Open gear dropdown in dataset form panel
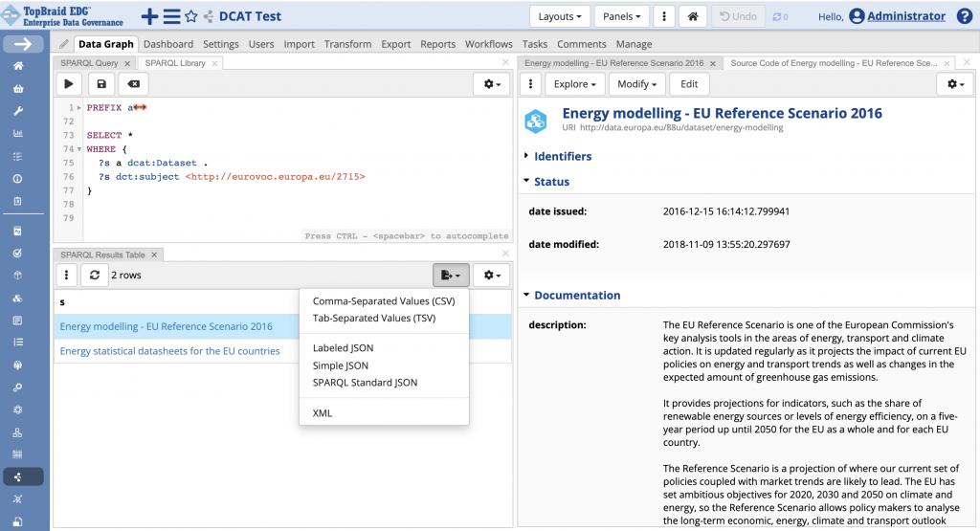Viewport: 980px width, 531px height. pyautogui.click(x=955, y=83)
